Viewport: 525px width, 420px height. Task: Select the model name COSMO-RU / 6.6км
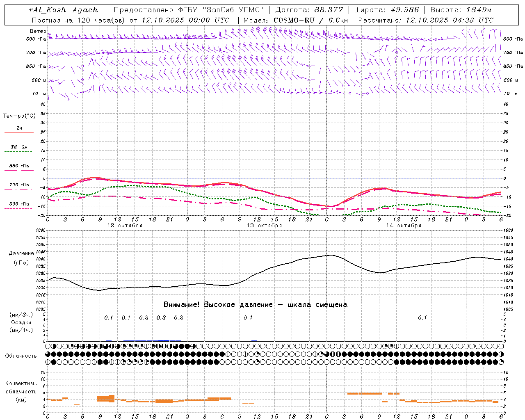click(x=310, y=20)
